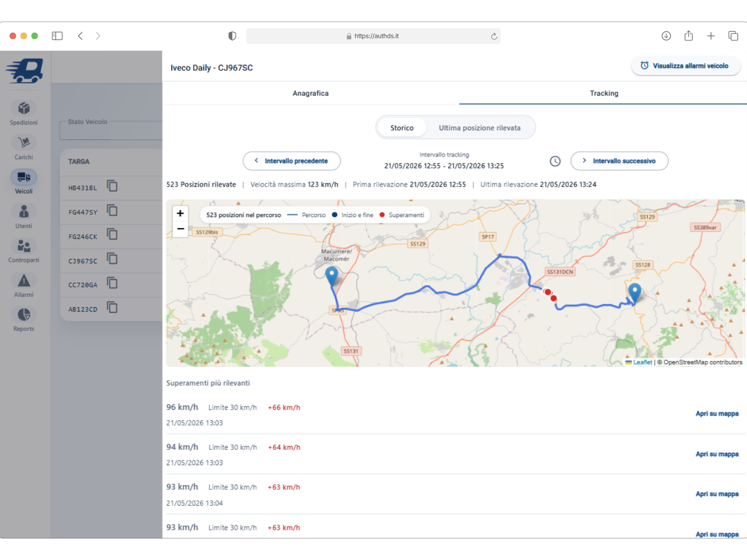
Task: Copy plate CC720GA icon
Action: point(112,283)
